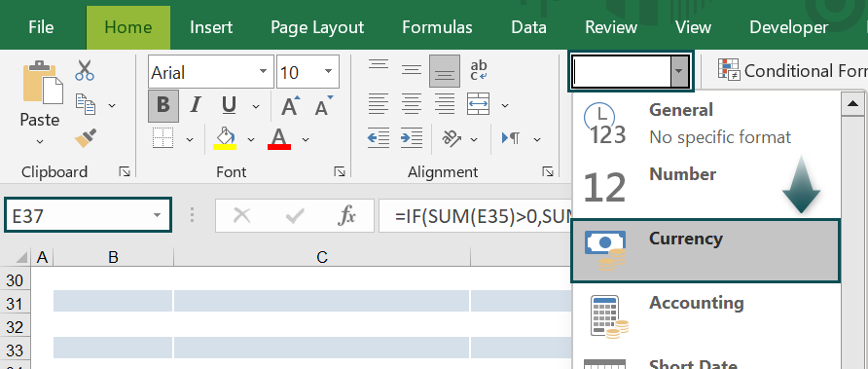Apply cell borders icon
This screenshot has width=868, height=369.
pyautogui.click(x=163, y=138)
